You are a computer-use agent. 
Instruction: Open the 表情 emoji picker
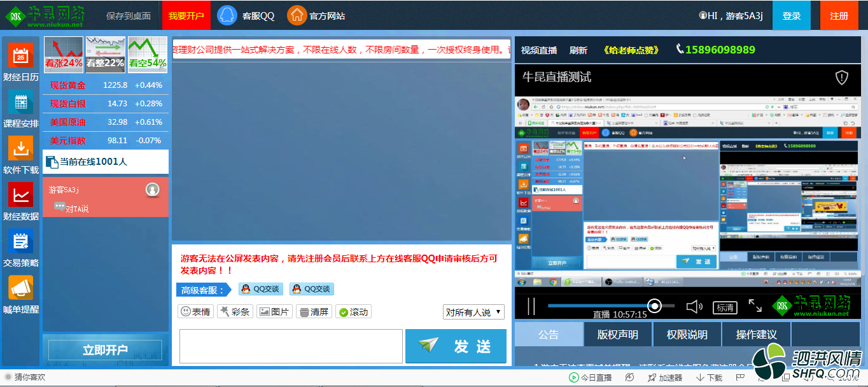click(196, 311)
